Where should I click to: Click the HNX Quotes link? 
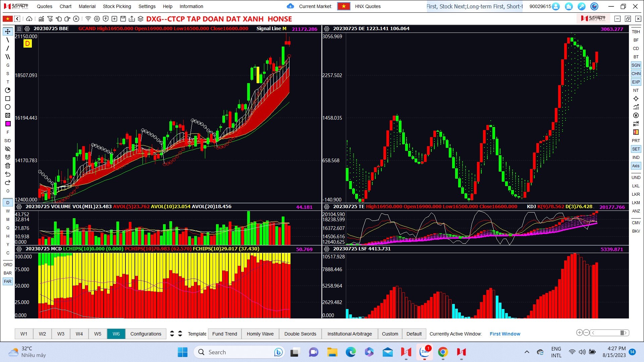click(368, 6)
